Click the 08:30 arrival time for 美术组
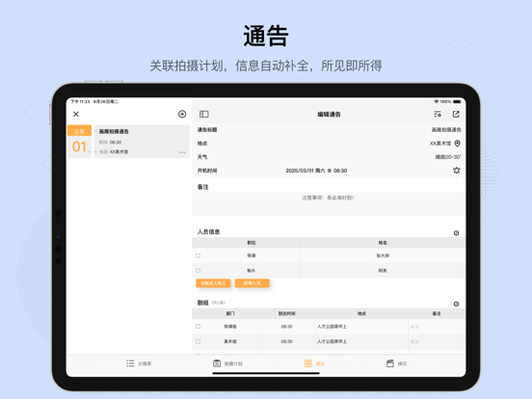Viewport: 532px width, 399px height. point(286,341)
